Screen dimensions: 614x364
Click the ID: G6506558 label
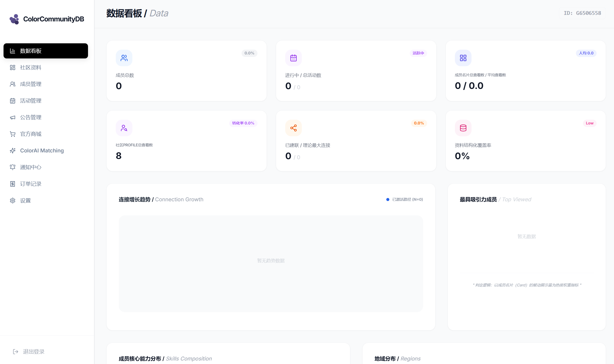[x=582, y=13]
